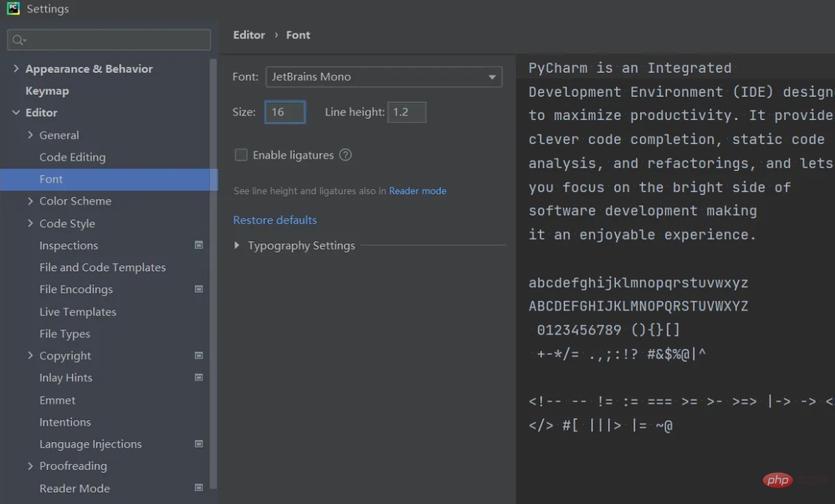Viewport: 835px width, 504px height.
Task: Click the Line height input field
Action: (406, 112)
